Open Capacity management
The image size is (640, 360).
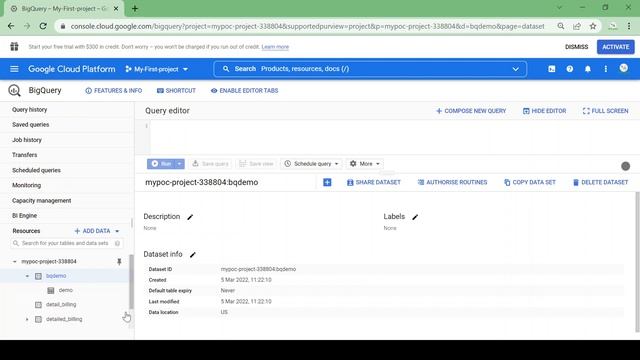point(42,201)
